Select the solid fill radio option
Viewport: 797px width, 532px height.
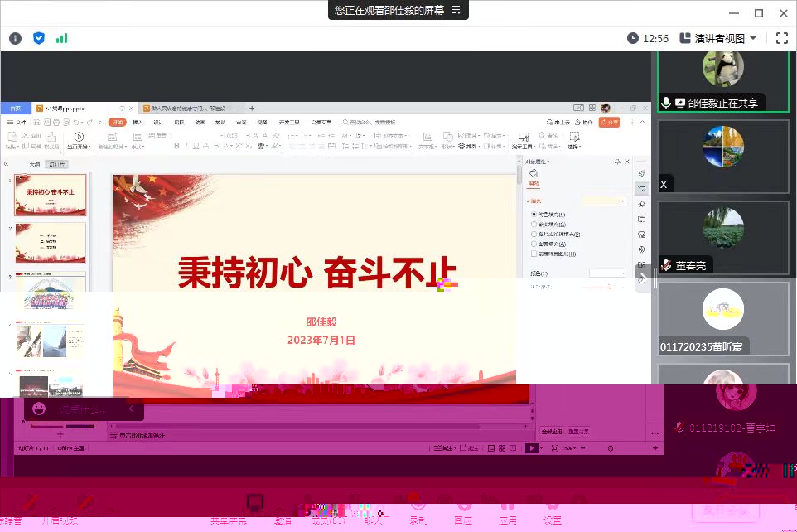(534, 215)
